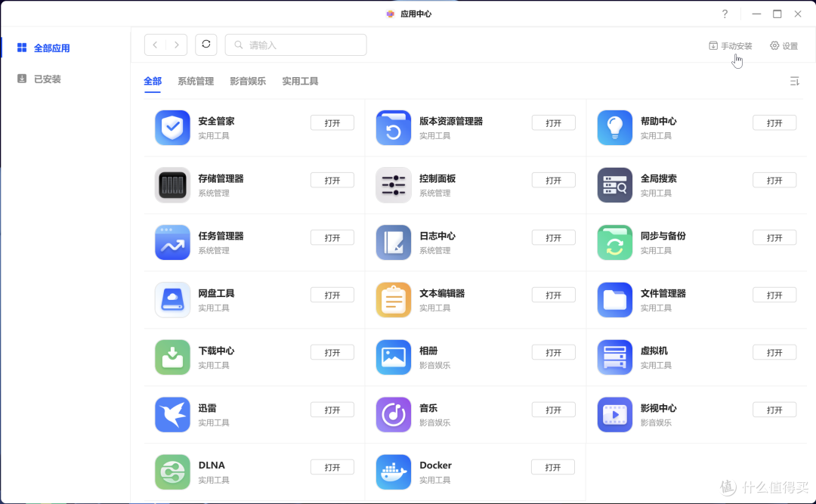Click the refresh button in toolbar
This screenshot has height=504, width=816.
click(x=206, y=45)
